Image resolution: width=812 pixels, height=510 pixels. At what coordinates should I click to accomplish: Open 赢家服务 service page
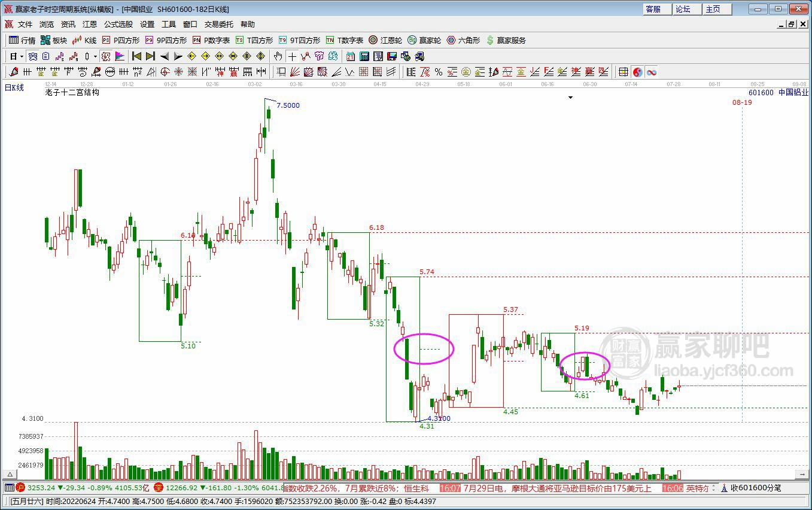506,40
